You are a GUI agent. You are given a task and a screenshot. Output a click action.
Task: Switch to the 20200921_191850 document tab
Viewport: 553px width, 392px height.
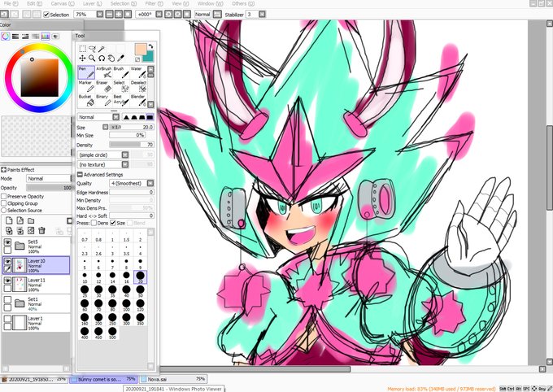[34, 379]
